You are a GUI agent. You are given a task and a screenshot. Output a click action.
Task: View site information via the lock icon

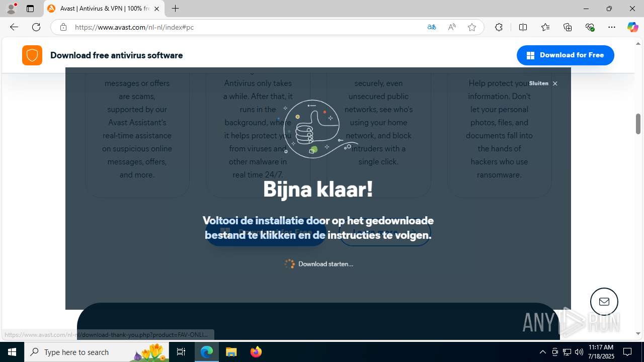(x=63, y=27)
